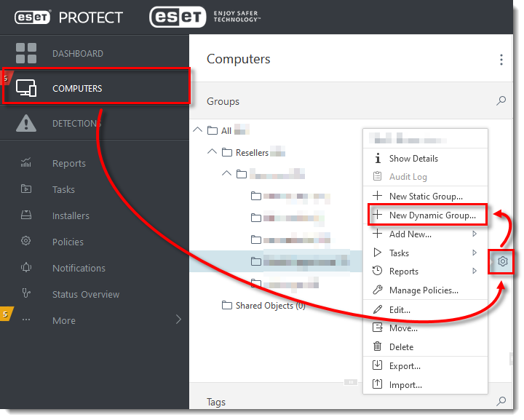
Task: Click the Computers monitor icon
Action: [x=26, y=88]
